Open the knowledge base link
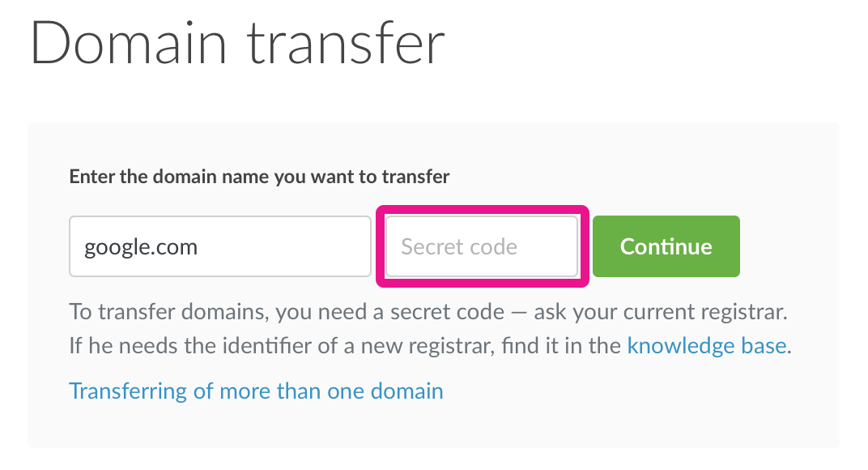This screenshot has width=868, height=470. coord(707,347)
